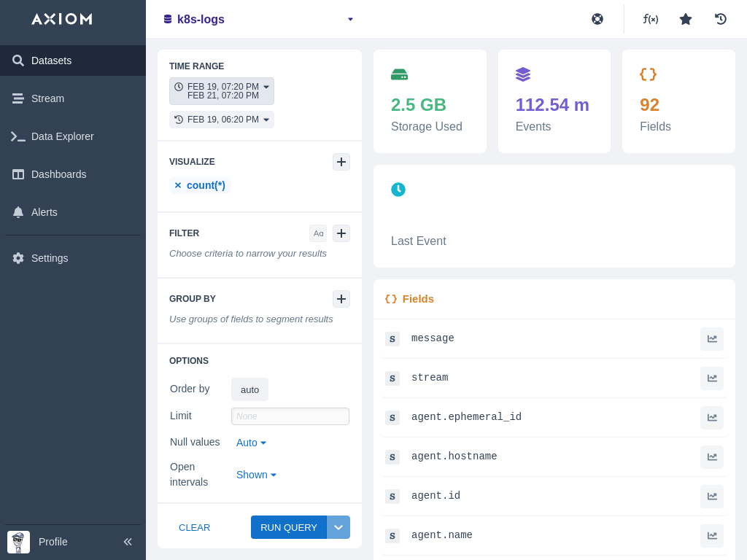Open Dashboards from the sidebar
Screen dimensions: 747x560
coord(58,174)
